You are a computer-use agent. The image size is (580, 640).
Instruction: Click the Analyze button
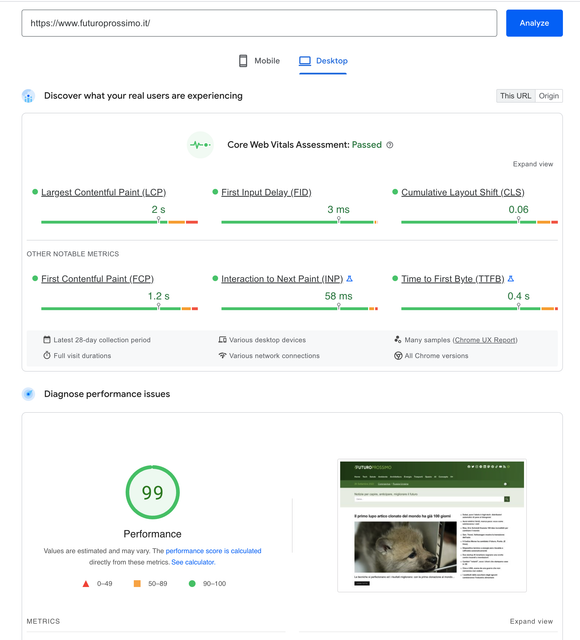534,23
